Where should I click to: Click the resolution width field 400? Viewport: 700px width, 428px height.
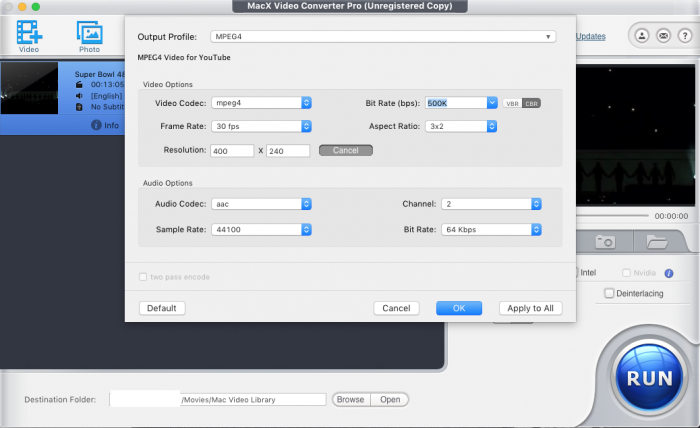pyautogui.click(x=232, y=151)
